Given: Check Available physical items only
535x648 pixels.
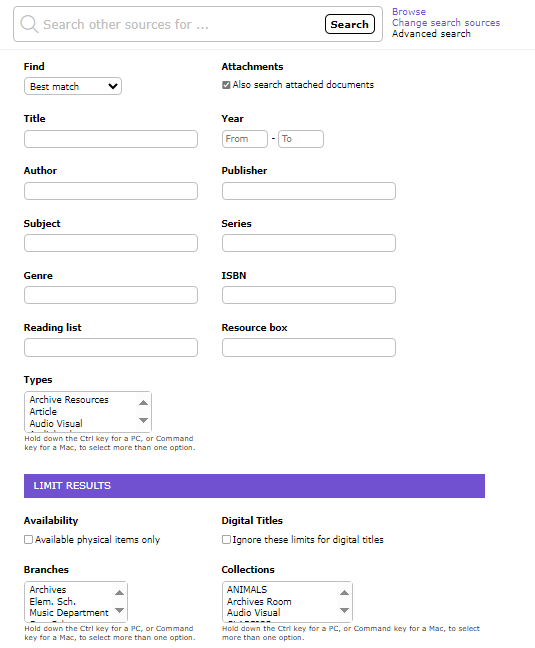Looking at the screenshot, I should [x=28, y=540].
